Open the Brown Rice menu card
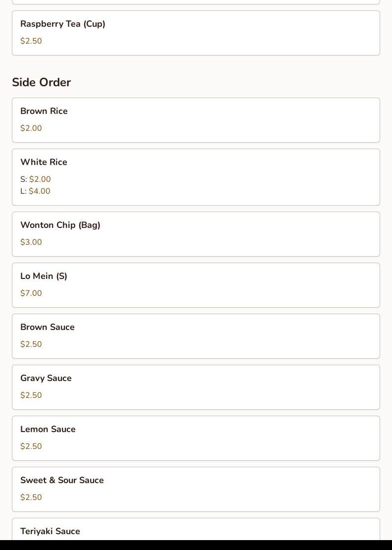392x550 pixels. point(196,120)
